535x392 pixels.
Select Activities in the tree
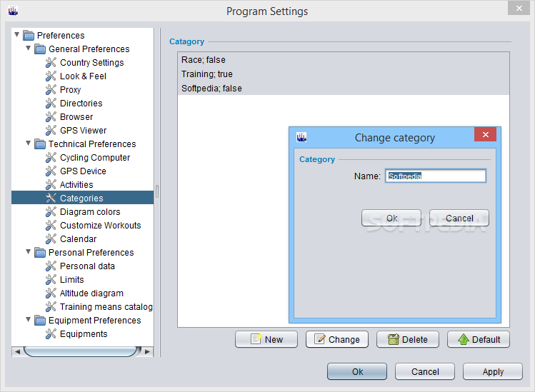coord(76,185)
